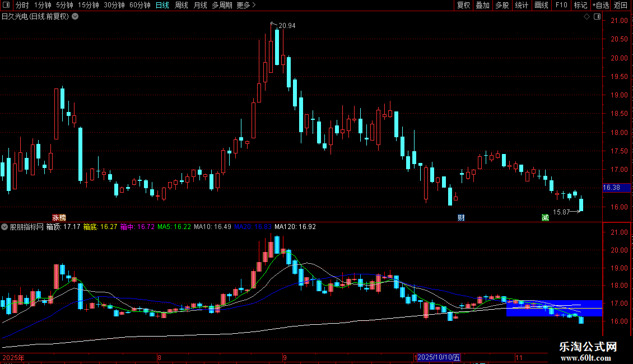The width and height of the screenshot is (633, 364).
Task: Switch to 分时 intraday view
Action: click(22, 5)
